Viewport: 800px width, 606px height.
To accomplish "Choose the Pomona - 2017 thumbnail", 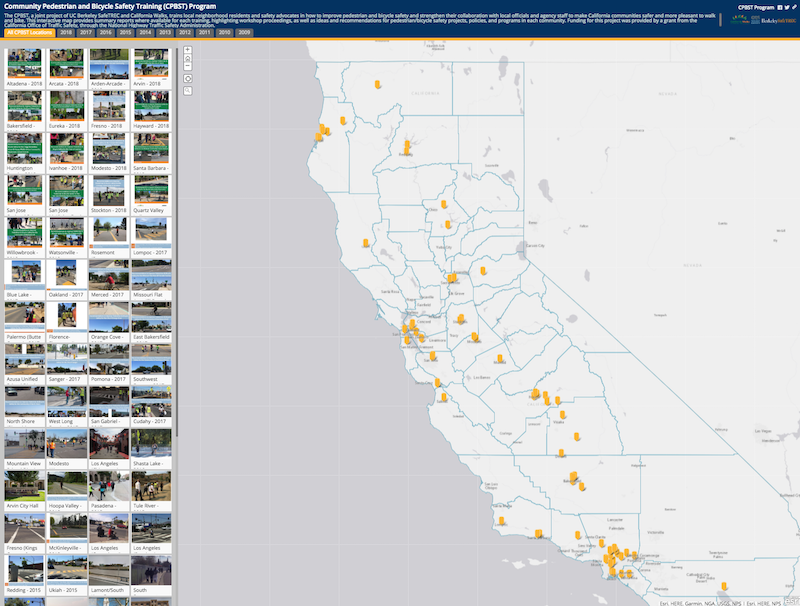I will point(109,364).
